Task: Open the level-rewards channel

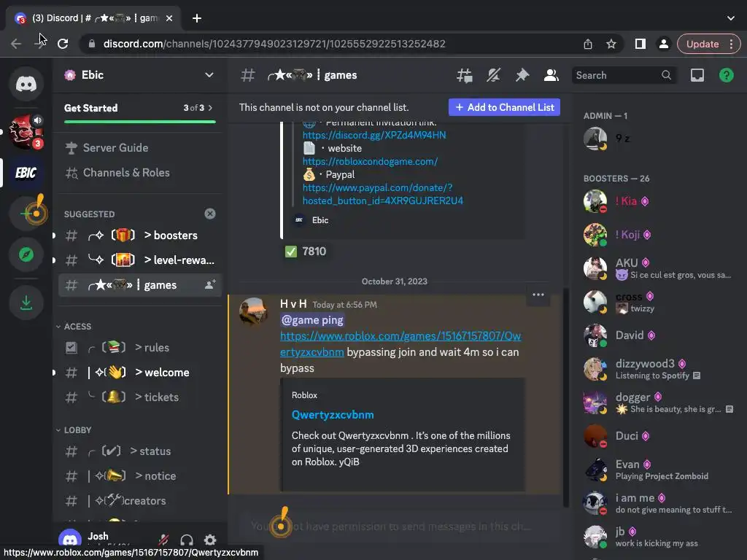Action: tap(139, 260)
